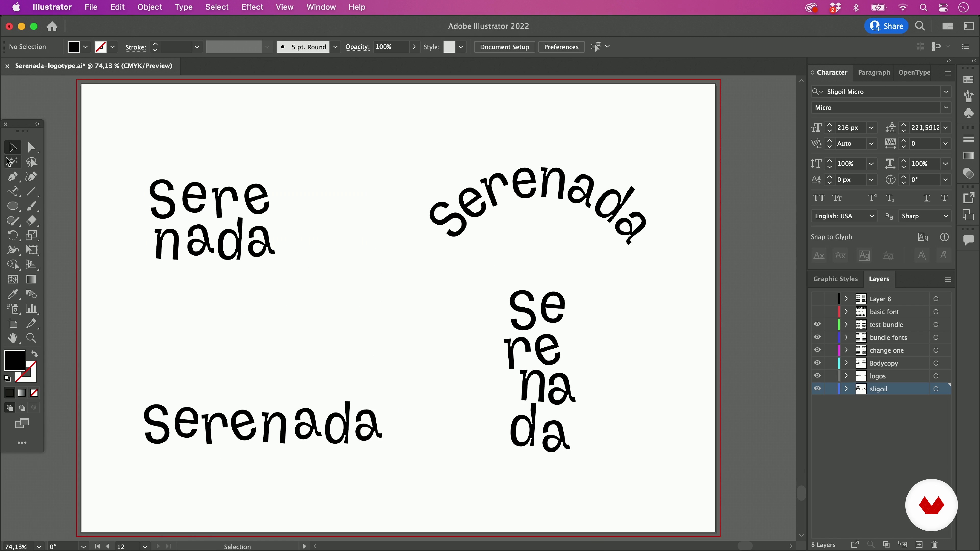Hide the Bodycopy layer
Image resolution: width=980 pixels, height=551 pixels.
click(817, 363)
